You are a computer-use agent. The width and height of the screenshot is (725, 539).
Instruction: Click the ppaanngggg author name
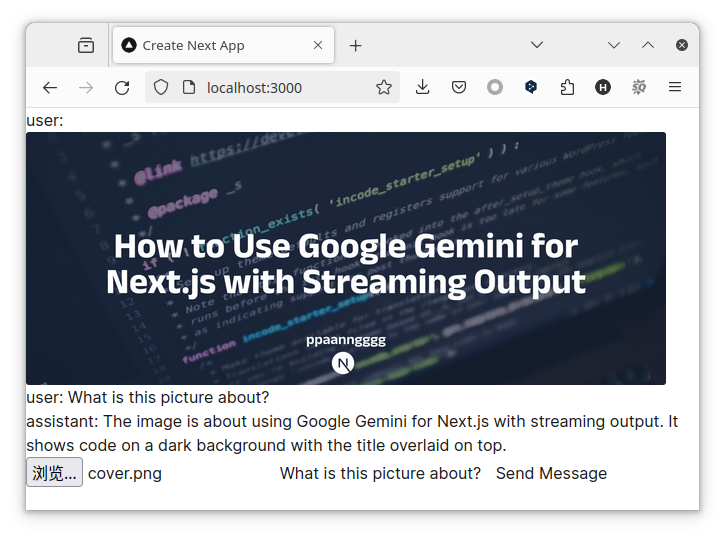346,340
